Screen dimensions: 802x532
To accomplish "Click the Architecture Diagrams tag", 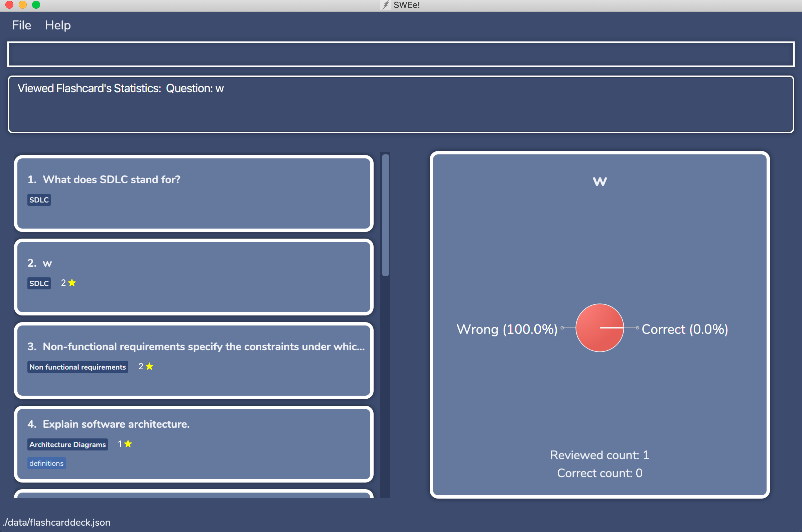I will pyautogui.click(x=68, y=444).
